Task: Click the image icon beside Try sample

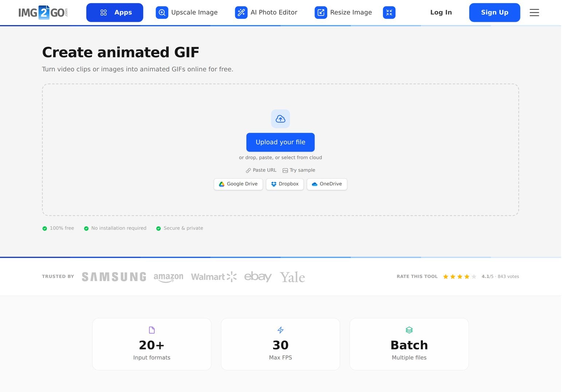Action: pos(285,171)
